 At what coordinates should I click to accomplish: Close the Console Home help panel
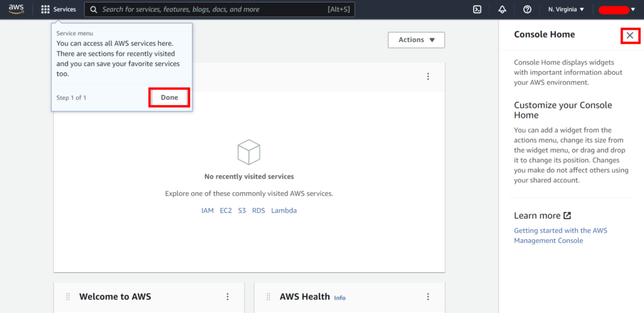(630, 36)
